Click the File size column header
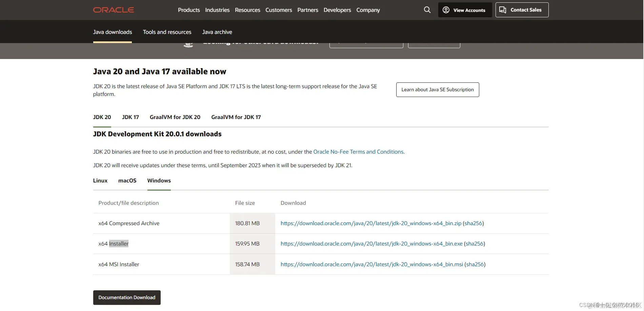Image resolution: width=644 pixels, height=311 pixels. tap(245, 203)
